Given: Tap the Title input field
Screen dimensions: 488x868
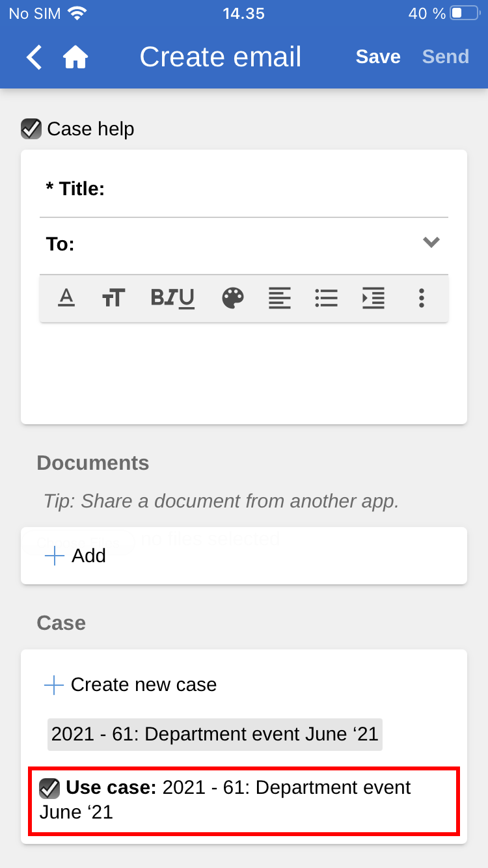Looking at the screenshot, I should (273, 189).
